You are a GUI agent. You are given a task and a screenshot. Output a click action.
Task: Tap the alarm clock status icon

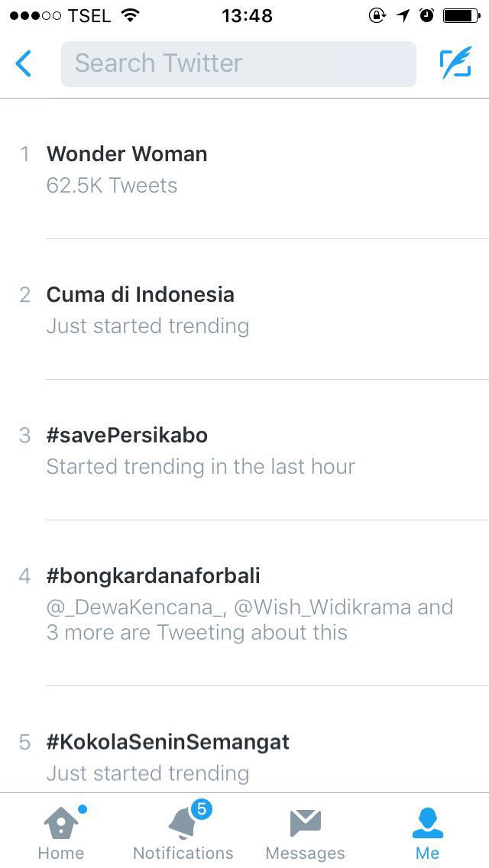click(x=427, y=16)
